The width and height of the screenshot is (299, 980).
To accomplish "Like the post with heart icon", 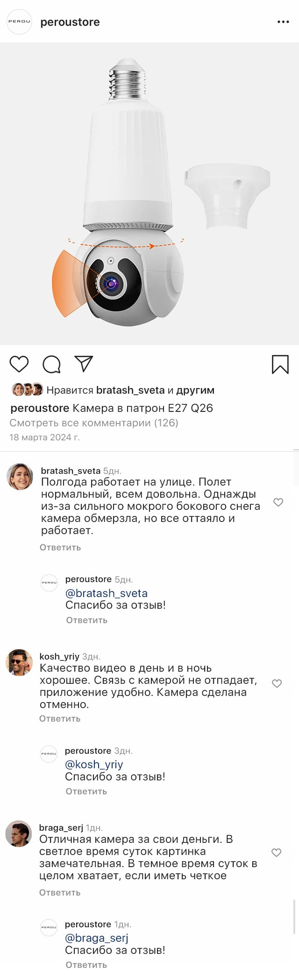I will point(19,364).
